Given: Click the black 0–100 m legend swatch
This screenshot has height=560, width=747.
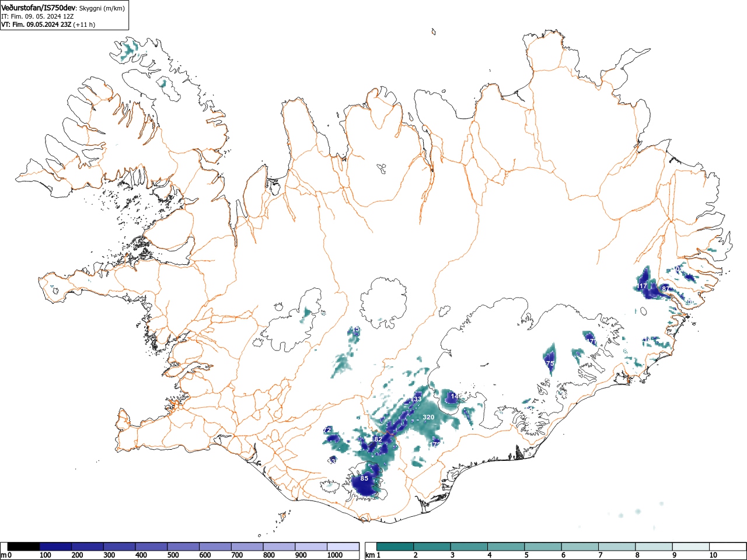Looking at the screenshot, I should (24, 547).
